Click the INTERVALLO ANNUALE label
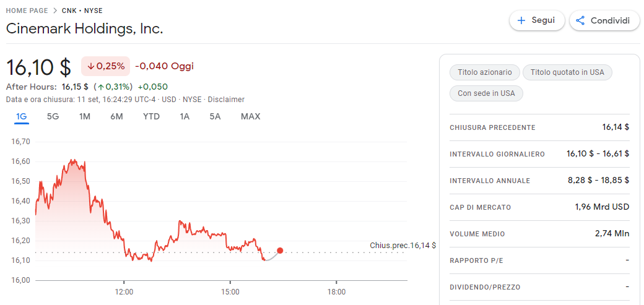This screenshot has width=644, height=305. point(490,181)
